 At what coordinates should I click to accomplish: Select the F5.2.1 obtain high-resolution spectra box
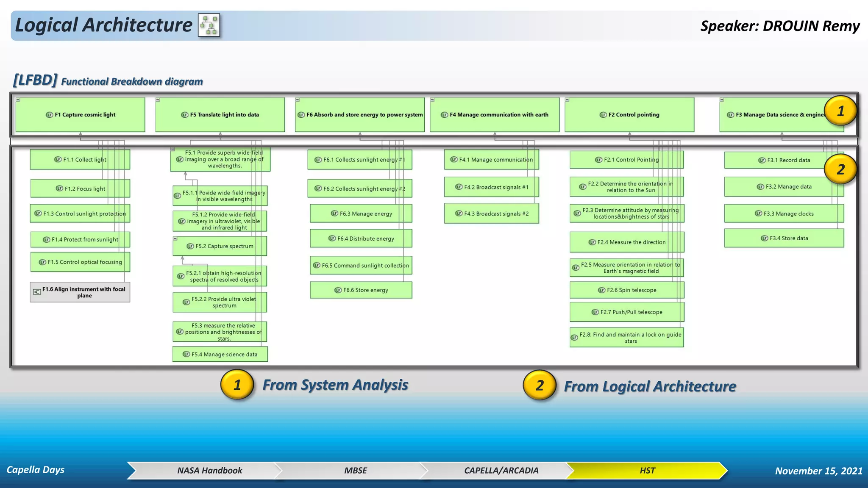pyautogui.click(x=220, y=276)
